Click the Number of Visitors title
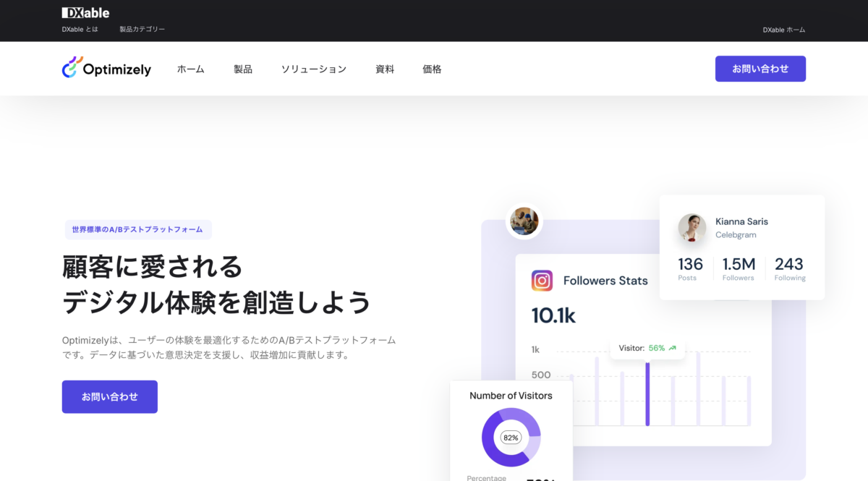The image size is (868, 481). 511,396
